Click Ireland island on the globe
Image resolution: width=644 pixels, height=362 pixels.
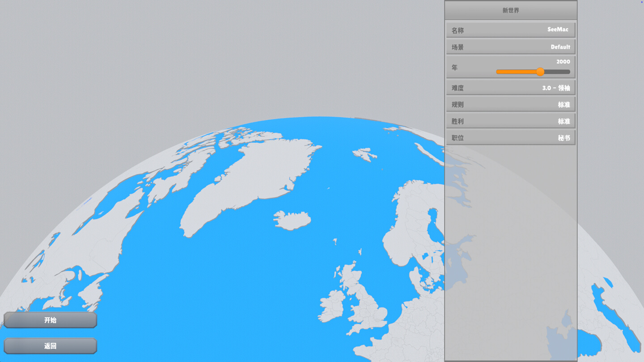click(x=331, y=306)
